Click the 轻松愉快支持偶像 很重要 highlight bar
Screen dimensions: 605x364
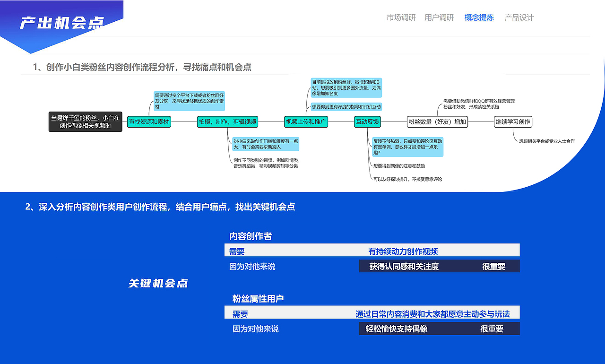pyautogui.click(x=439, y=329)
